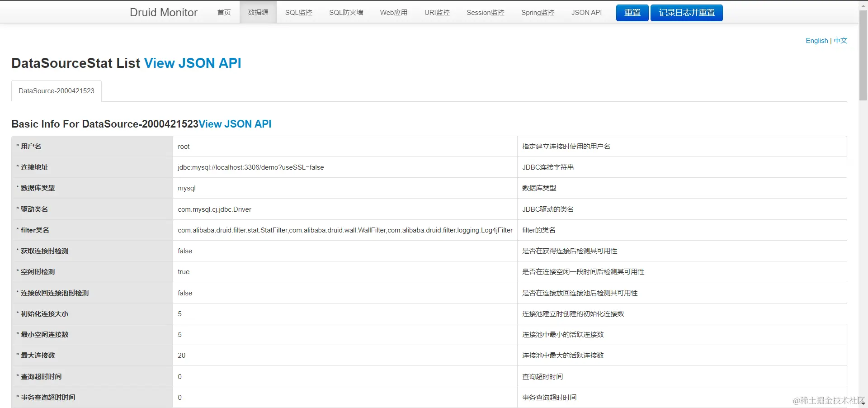Click the filter的类名 description

coord(539,230)
